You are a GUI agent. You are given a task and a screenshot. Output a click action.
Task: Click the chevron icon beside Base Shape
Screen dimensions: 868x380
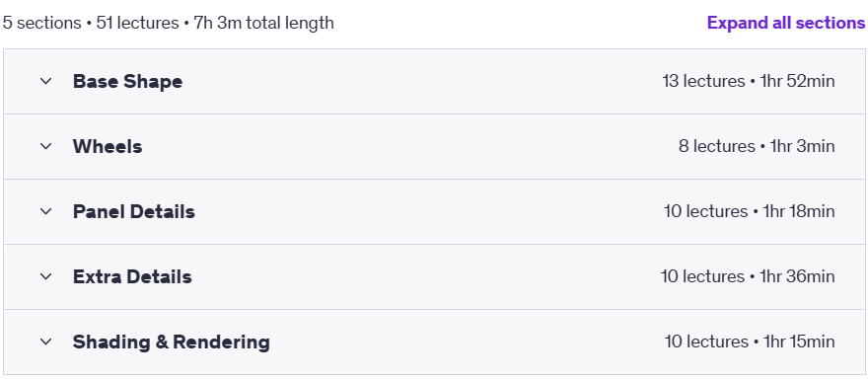click(x=46, y=81)
